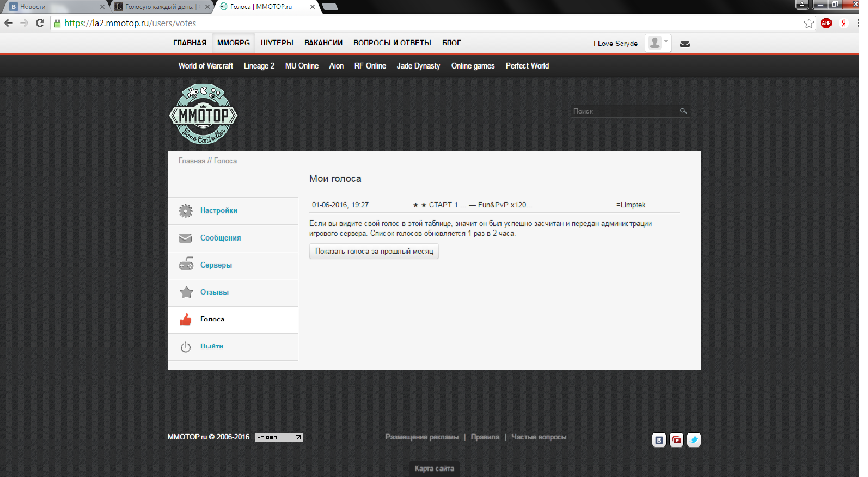The width and height of the screenshot is (868, 477).
Task: Click the Поиск search field
Action: tap(624, 111)
